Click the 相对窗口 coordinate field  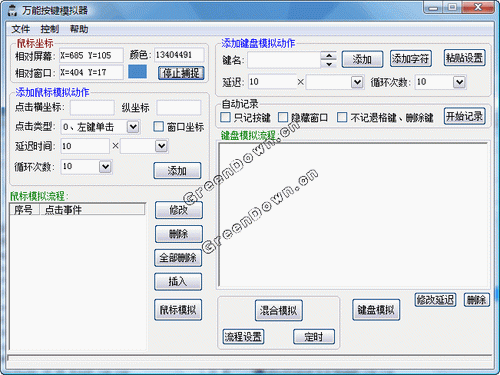click(x=91, y=72)
